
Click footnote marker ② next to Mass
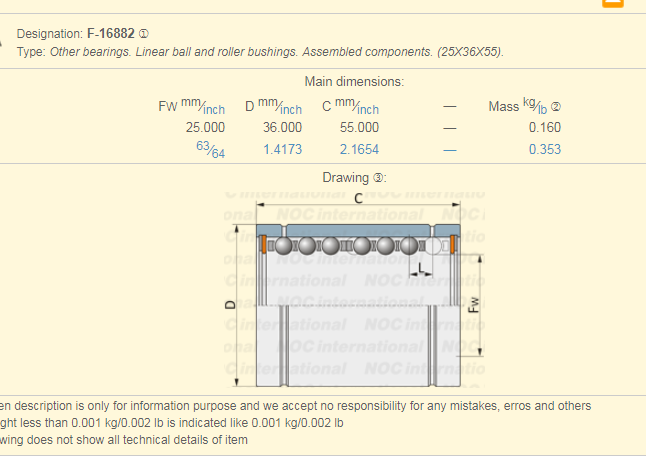(557, 106)
